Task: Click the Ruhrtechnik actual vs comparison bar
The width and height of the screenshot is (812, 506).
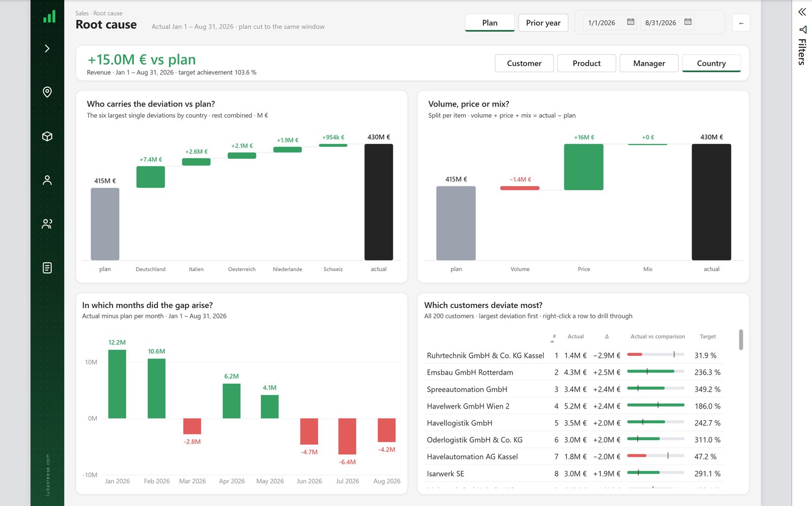Action: click(x=656, y=354)
